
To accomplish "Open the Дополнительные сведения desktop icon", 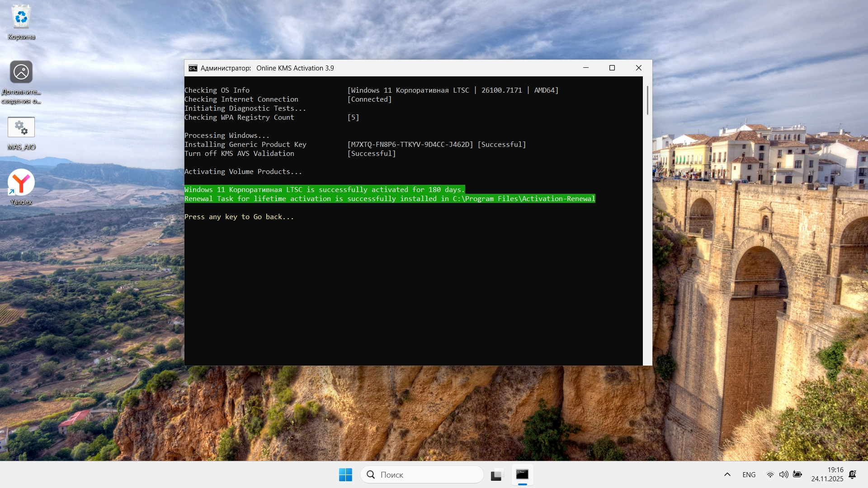I will click(21, 72).
